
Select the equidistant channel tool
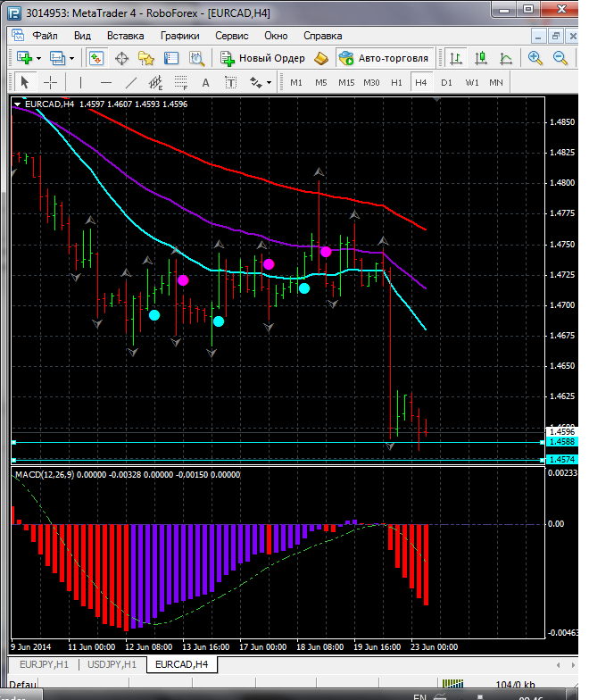click(x=155, y=82)
